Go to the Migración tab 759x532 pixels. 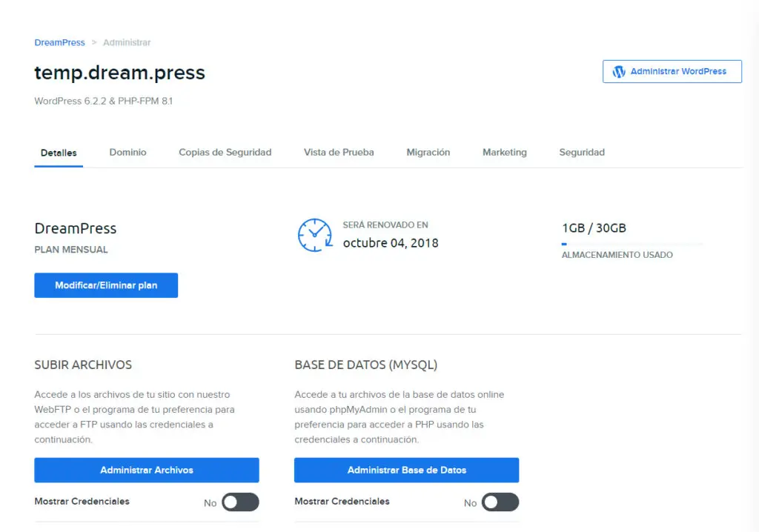428,153
